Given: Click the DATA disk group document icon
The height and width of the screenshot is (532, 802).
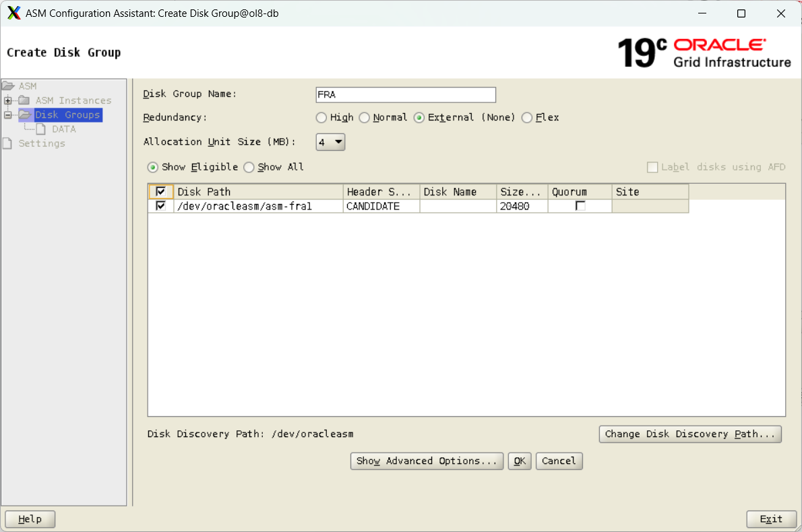Looking at the screenshot, I should 41,129.
